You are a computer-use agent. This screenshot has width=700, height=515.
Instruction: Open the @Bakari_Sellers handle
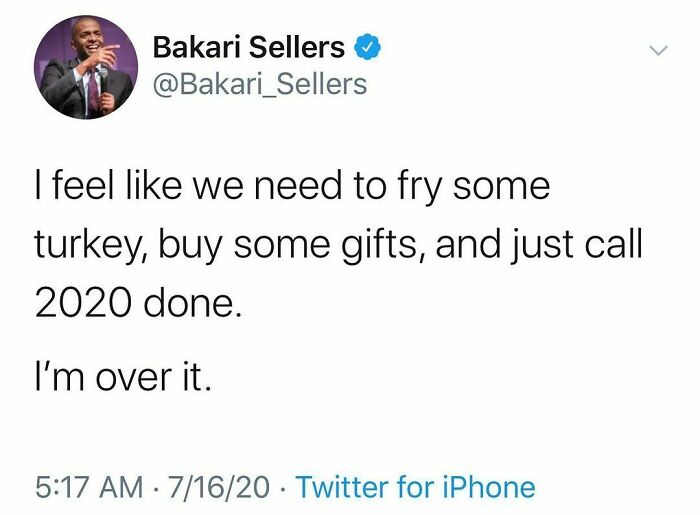pyautogui.click(x=259, y=84)
